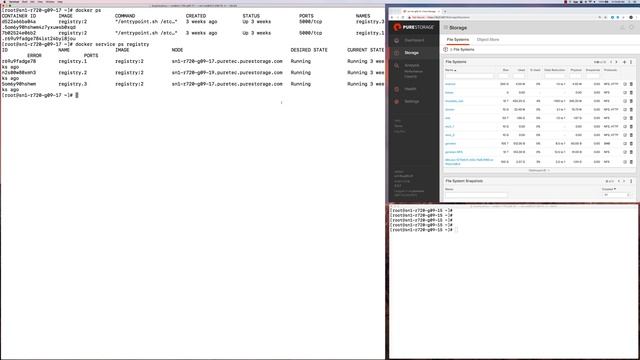The image size is (640, 360).
Task: Sort file systems by Name column
Action: (x=450, y=70)
